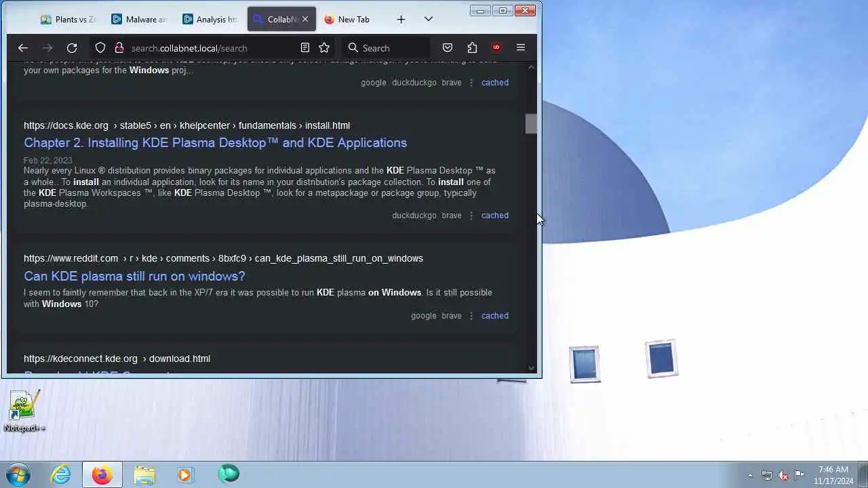Open Firefox application menu hamburger
Screen dimensions: 868x488
pos(521,48)
